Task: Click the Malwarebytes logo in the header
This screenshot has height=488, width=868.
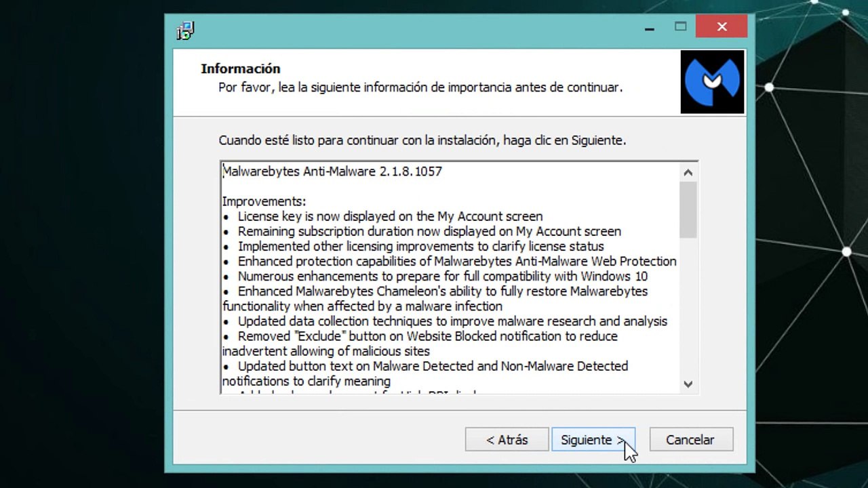Action: 712,82
